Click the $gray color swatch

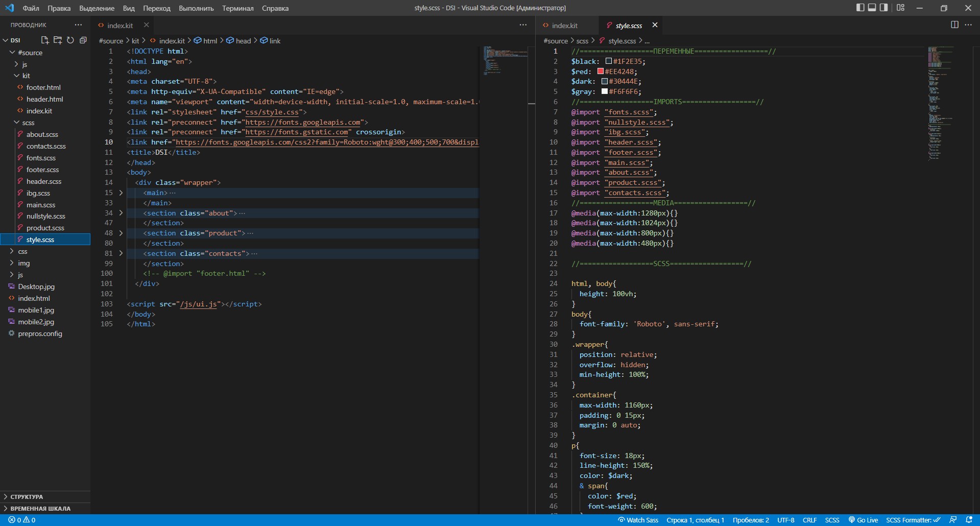[604, 91]
